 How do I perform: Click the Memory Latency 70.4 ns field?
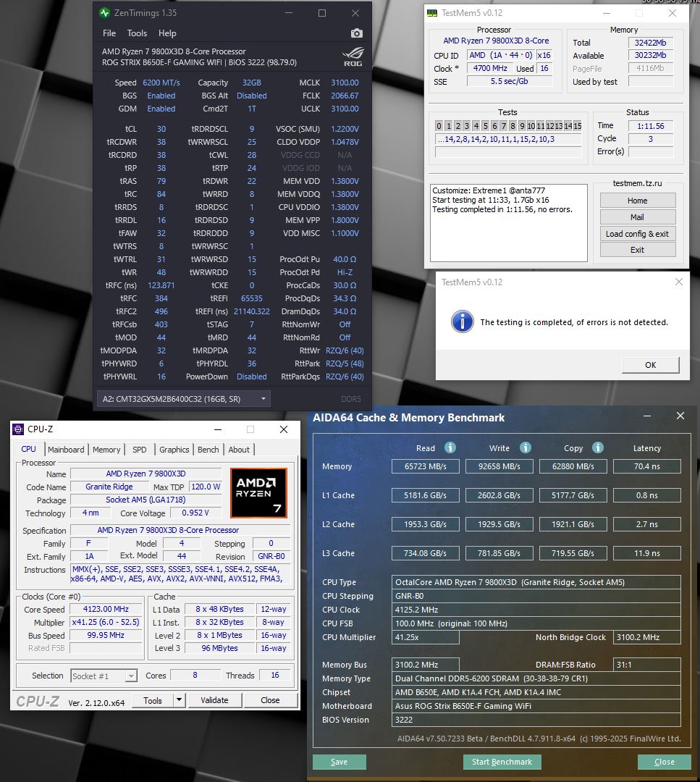tap(647, 466)
